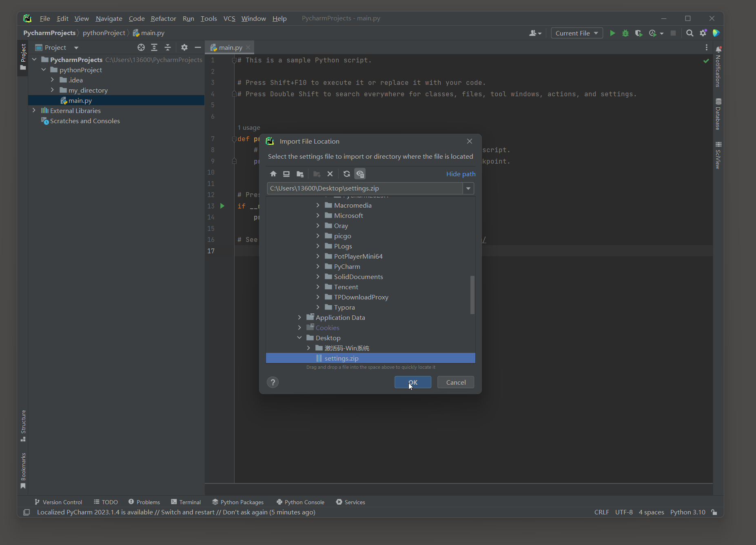This screenshot has width=756, height=545.
Task: Hide the Project tool window
Action: click(x=198, y=47)
